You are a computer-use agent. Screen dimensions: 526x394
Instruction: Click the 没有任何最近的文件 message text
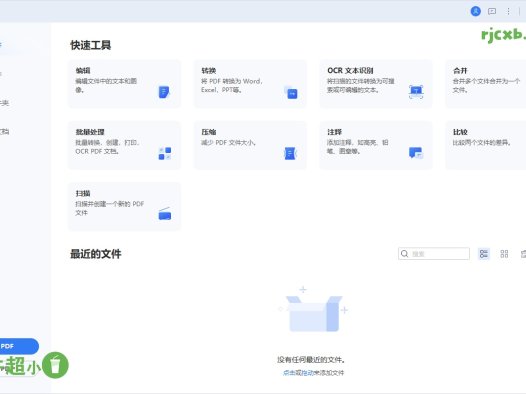(311, 360)
